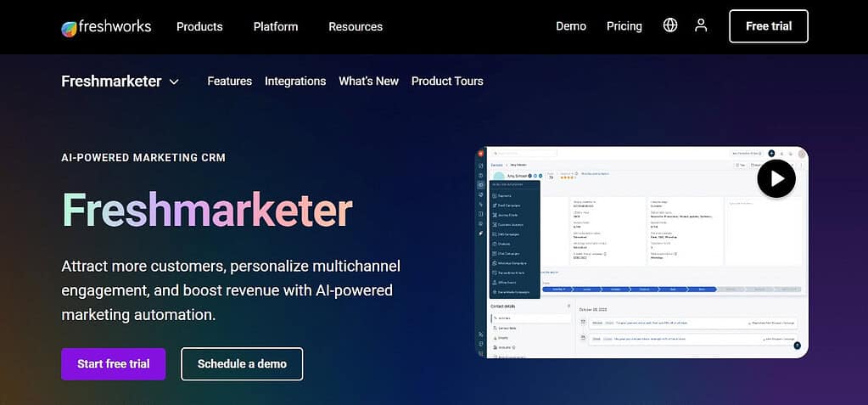Open the CRM dashboard video thumbnail
The height and width of the screenshot is (405, 868).
click(x=641, y=252)
